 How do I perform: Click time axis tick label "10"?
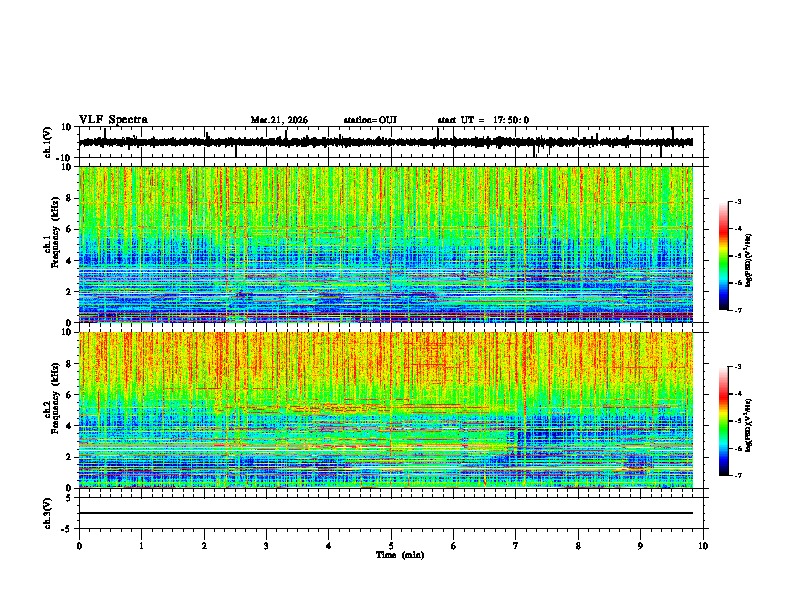click(703, 546)
